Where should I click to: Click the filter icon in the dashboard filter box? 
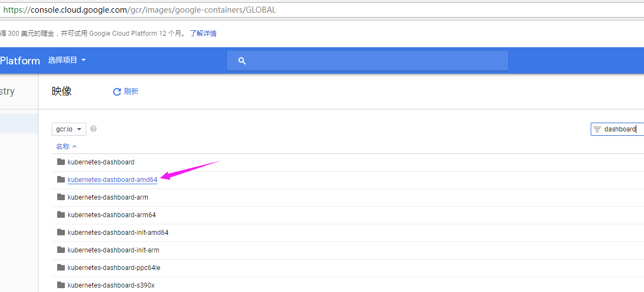point(597,129)
